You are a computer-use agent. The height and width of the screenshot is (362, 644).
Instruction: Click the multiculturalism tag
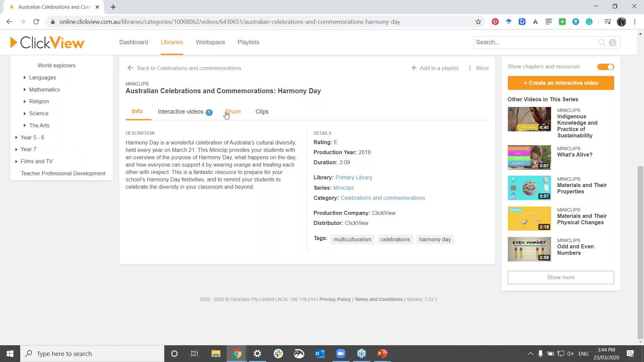point(353,240)
